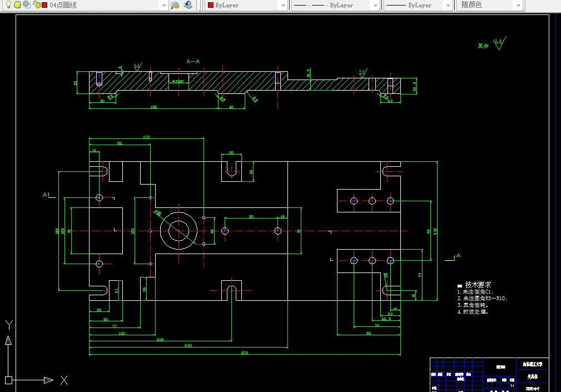Viewport: 561px width, 392px height.
Task: Click the Layer Previous icon
Action: tap(188, 5)
